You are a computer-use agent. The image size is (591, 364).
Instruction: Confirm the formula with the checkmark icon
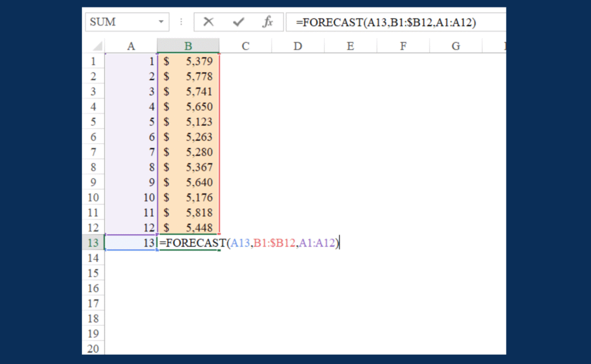coord(238,21)
